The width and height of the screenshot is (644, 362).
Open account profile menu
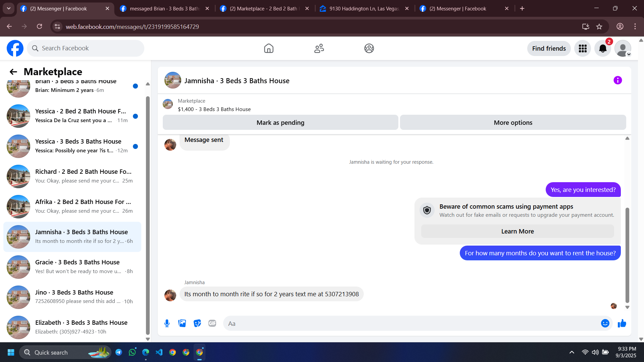coord(623,49)
